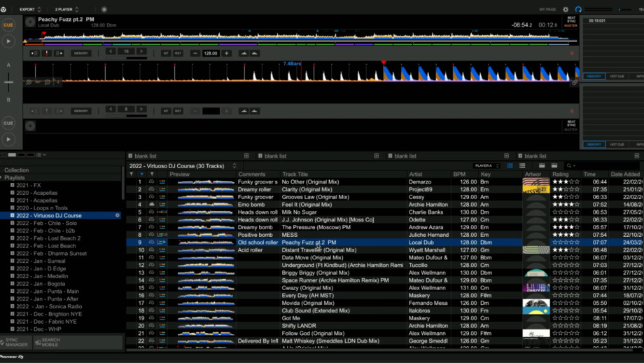Sort by BPM column header
644x363 pixels.
[x=459, y=174]
